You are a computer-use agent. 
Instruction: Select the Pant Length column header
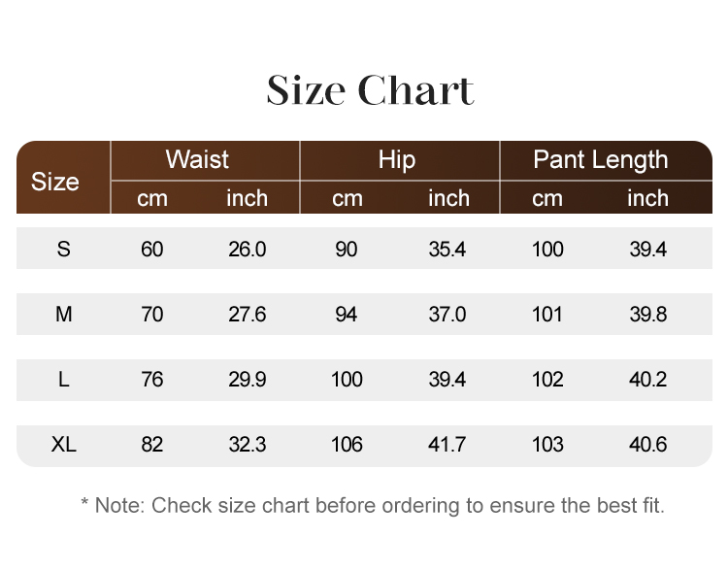click(x=600, y=160)
